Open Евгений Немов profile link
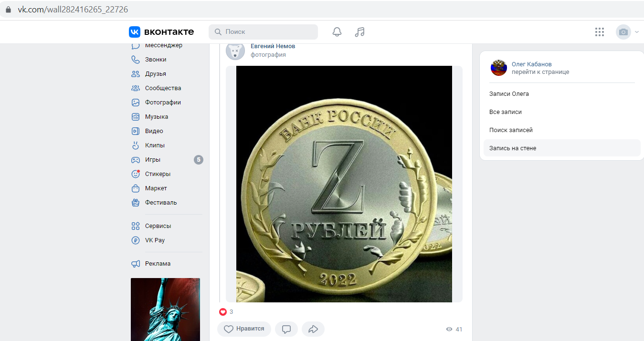 point(273,46)
